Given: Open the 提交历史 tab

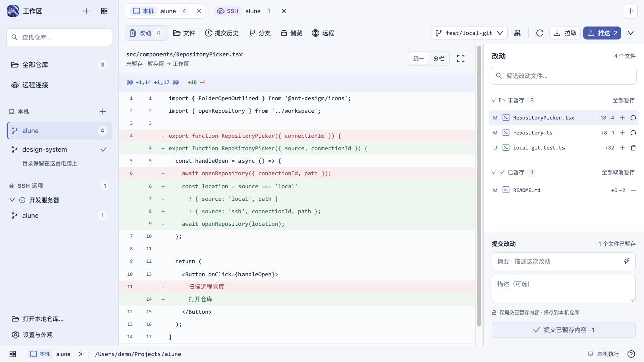Looking at the screenshot, I should (222, 33).
